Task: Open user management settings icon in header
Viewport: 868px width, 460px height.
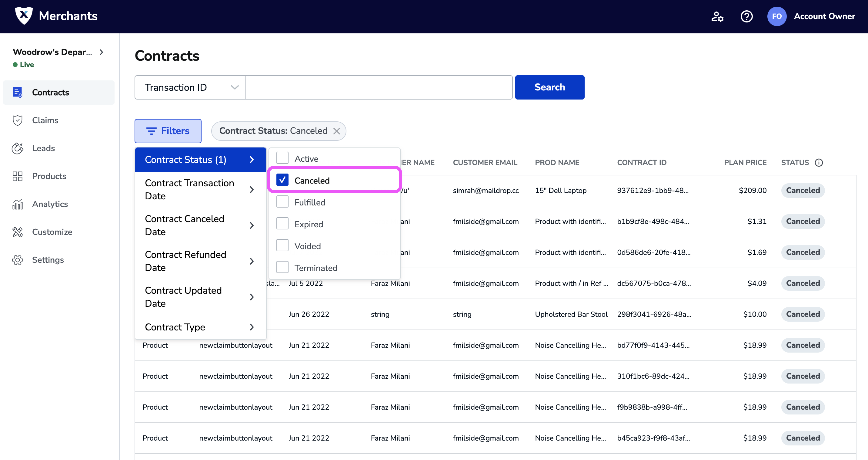Action: [x=717, y=16]
